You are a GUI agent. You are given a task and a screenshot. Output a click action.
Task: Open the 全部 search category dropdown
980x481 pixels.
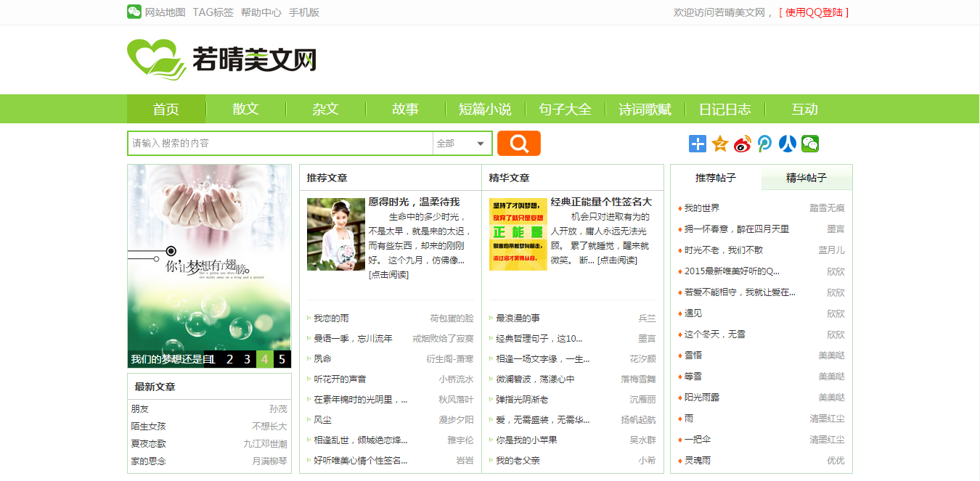462,144
